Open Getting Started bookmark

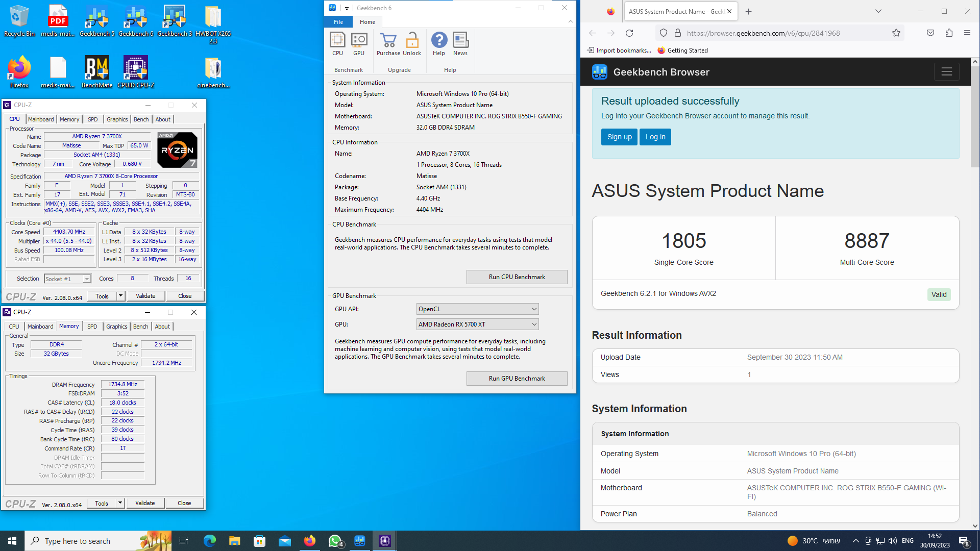point(682,51)
